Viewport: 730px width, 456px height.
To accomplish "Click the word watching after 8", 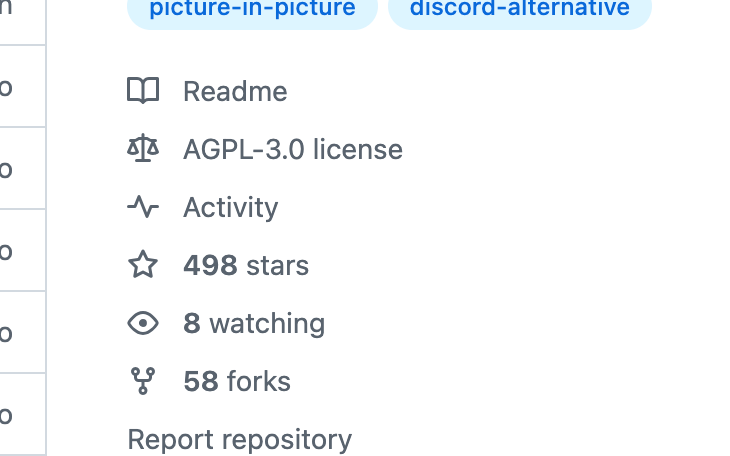I will (x=267, y=324).
